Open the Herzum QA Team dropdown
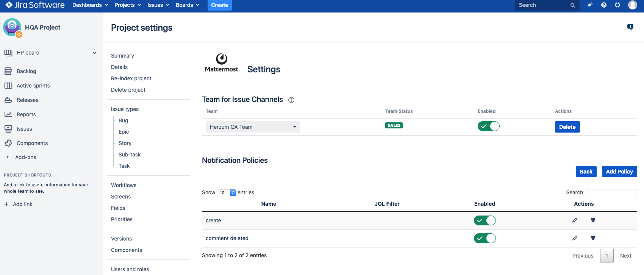 [x=253, y=127]
